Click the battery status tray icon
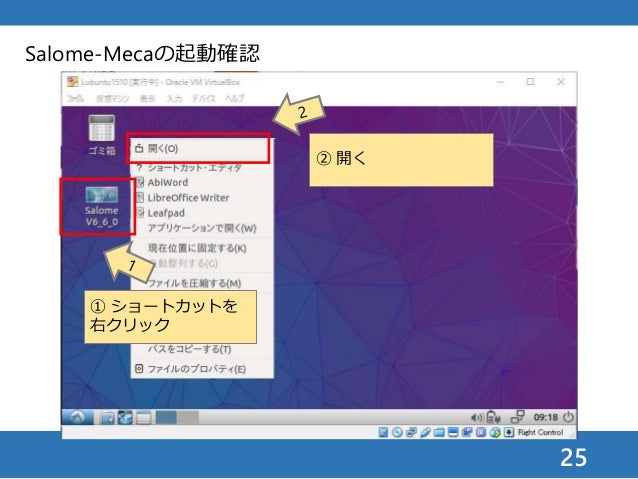This screenshot has height=479, width=638. pyautogui.click(x=493, y=417)
